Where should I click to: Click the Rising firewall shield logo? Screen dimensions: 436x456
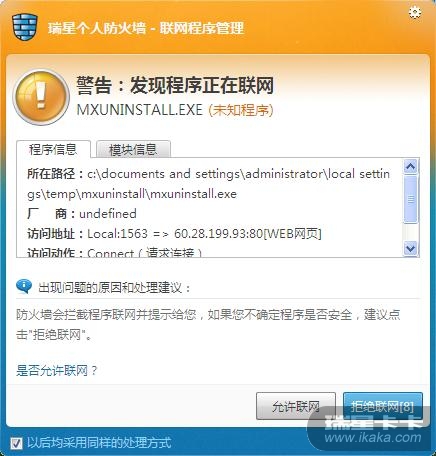pos(24,26)
